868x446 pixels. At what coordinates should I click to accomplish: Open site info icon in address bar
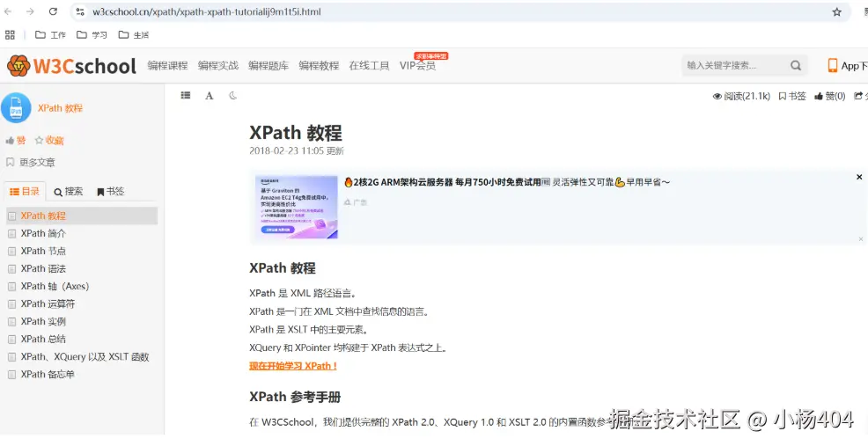click(x=80, y=11)
